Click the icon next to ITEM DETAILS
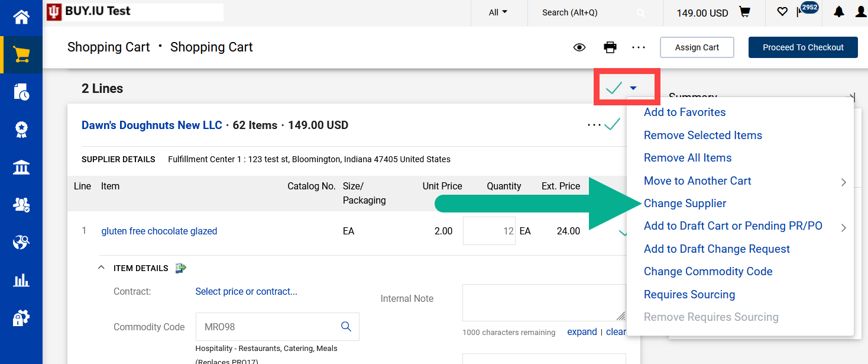The height and width of the screenshot is (364, 868). [x=181, y=268]
